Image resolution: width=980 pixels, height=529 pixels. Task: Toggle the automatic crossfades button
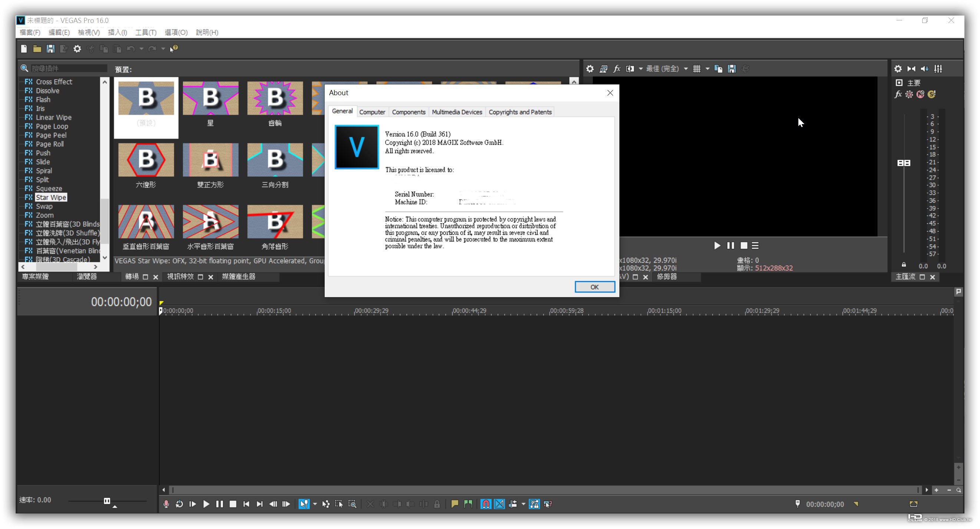499,504
